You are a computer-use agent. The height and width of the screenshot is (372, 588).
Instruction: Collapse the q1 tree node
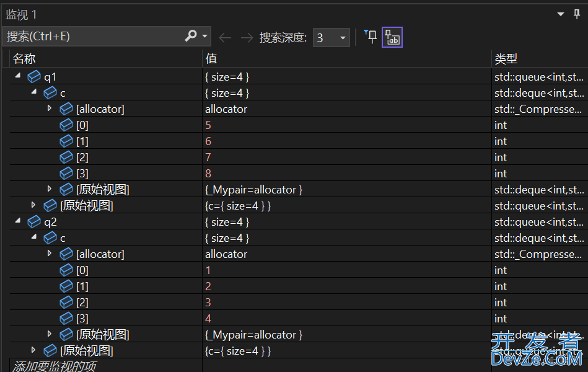pos(17,76)
